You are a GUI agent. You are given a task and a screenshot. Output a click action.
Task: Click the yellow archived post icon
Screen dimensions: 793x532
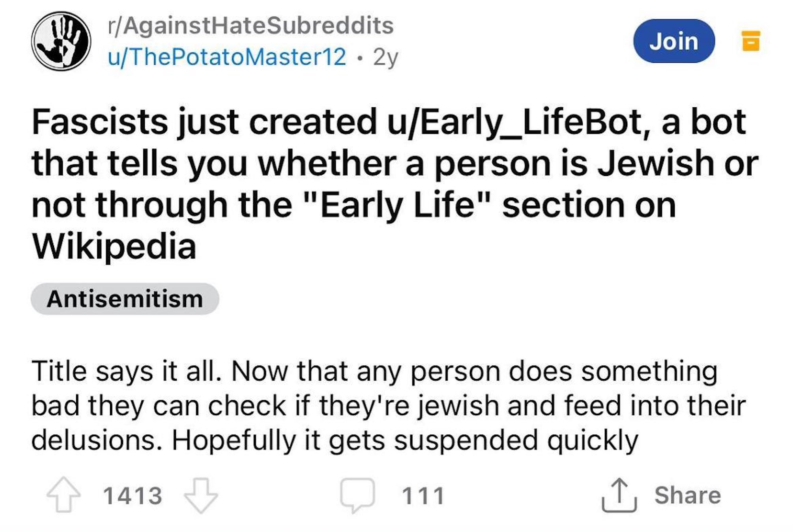tap(751, 41)
